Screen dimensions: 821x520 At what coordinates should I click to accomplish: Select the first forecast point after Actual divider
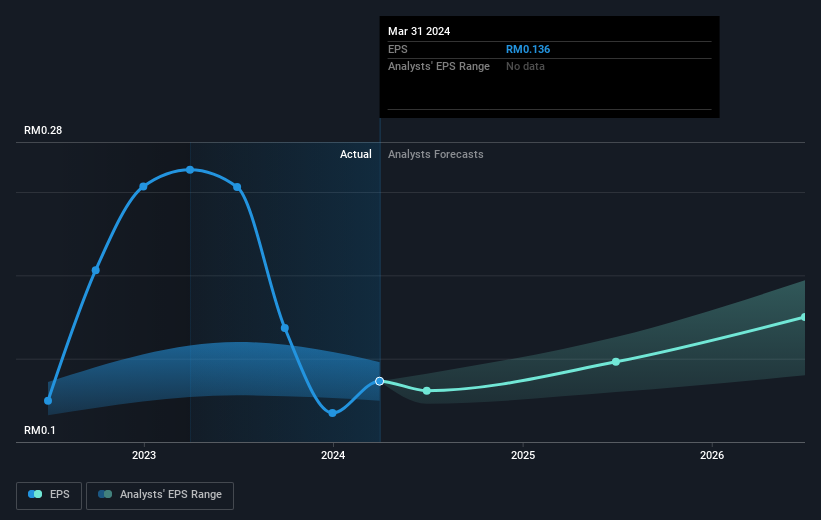(427, 391)
